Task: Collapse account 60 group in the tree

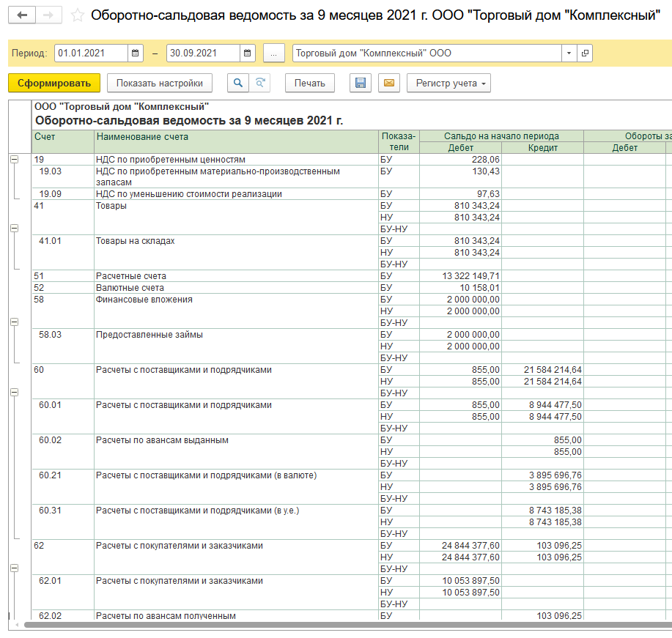Action: [x=14, y=393]
